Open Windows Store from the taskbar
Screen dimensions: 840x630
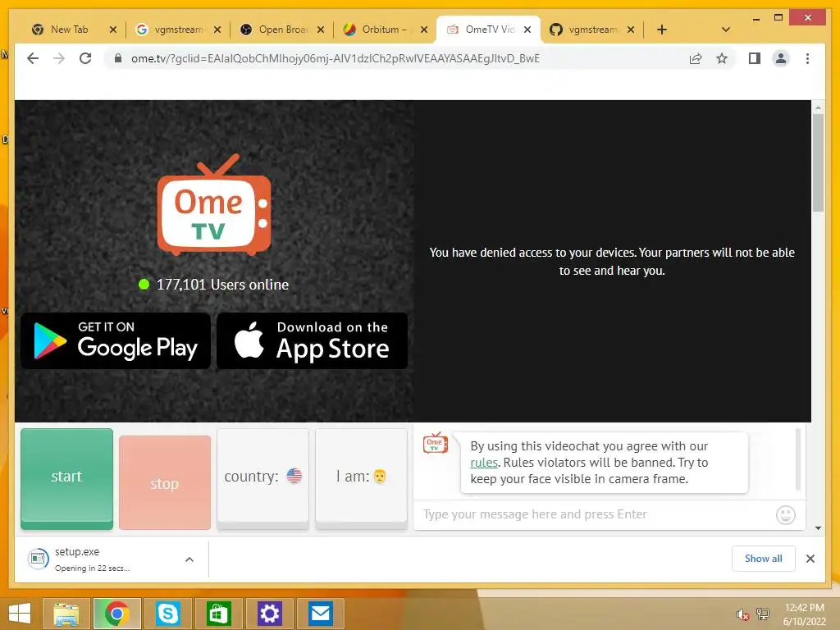[218, 614]
